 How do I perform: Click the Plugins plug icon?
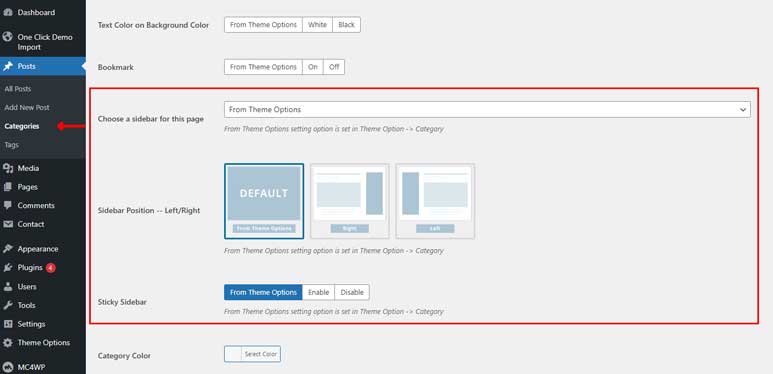coord(7,268)
